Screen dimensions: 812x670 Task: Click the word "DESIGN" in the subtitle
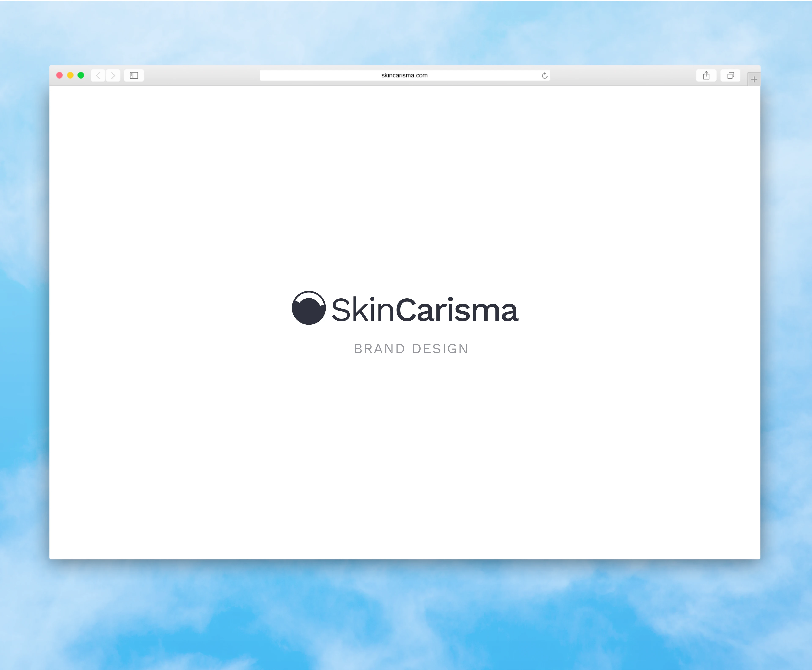tap(440, 349)
